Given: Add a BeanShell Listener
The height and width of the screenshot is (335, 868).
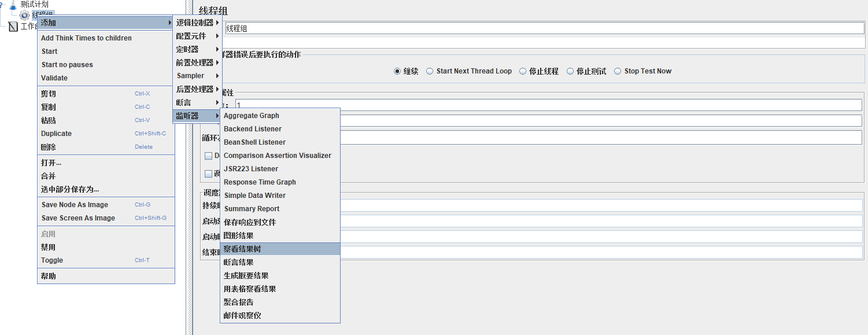Looking at the screenshot, I should click(x=280, y=142).
